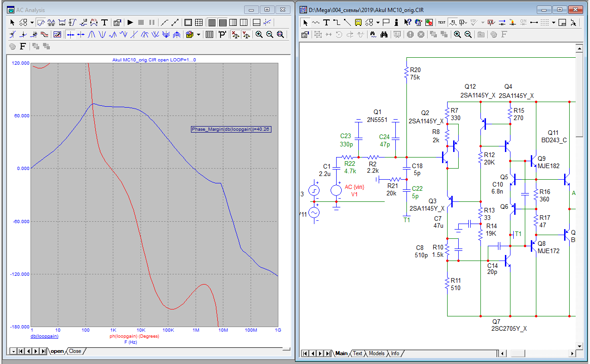Click first-page arrow in AC Analysis tab navigation
The height and width of the screenshot is (364, 590).
(20, 351)
